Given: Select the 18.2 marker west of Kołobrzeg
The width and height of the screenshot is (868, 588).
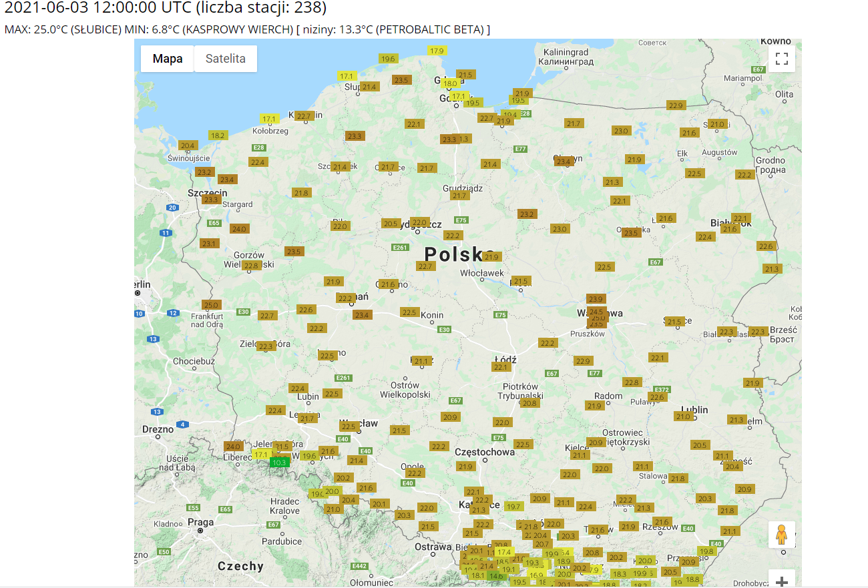Looking at the screenshot, I should click(218, 135).
